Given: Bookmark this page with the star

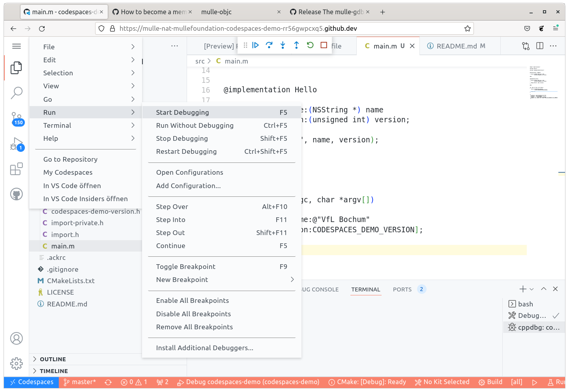Looking at the screenshot, I should point(468,28).
